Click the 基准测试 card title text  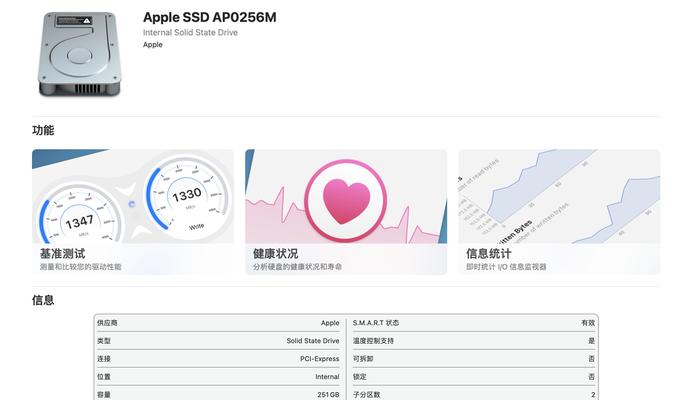[x=62, y=254]
